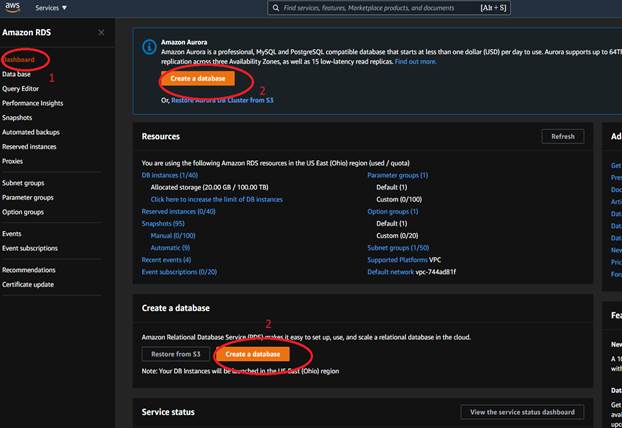This screenshot has height=428, width=622.
Task: Open Event subscriptions in sidebar
Action: point(30,248)
